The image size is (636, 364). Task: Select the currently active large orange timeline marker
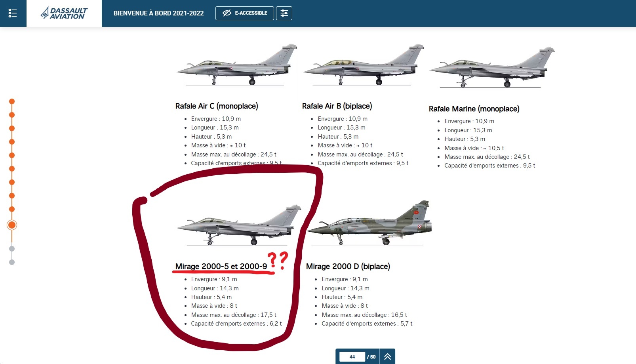pos(12,225)
